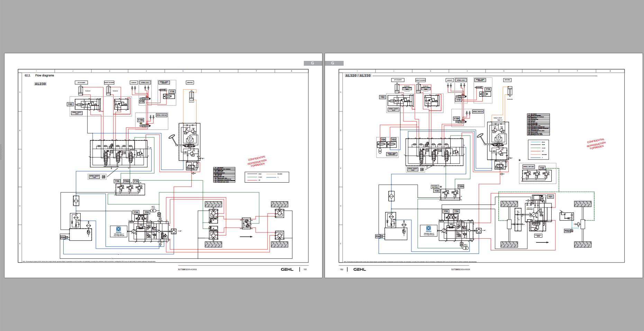Viewport: 644px width, 331px height.
Task: Click the Y64 label on the AL320 / AL330 page
Action: (x=383, y=140)
